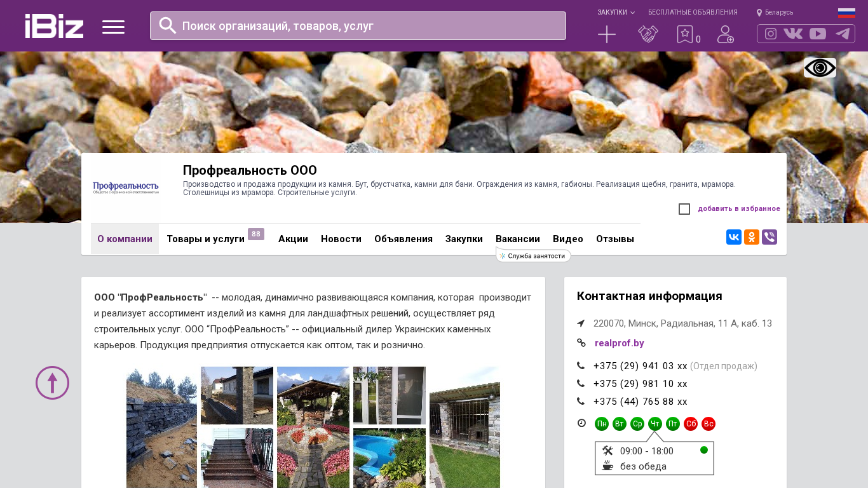Open the house with stone pillar photo
Screen dimensions: 868x488
click(237, 395)
